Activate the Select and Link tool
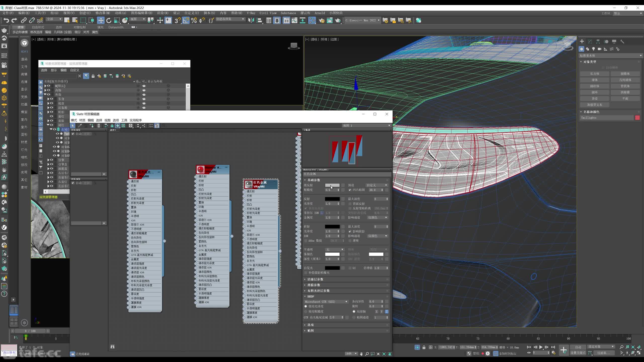Image resolution: width=644 pixels, height=362 pixels. pyautogui.click(x=24, y=20)
